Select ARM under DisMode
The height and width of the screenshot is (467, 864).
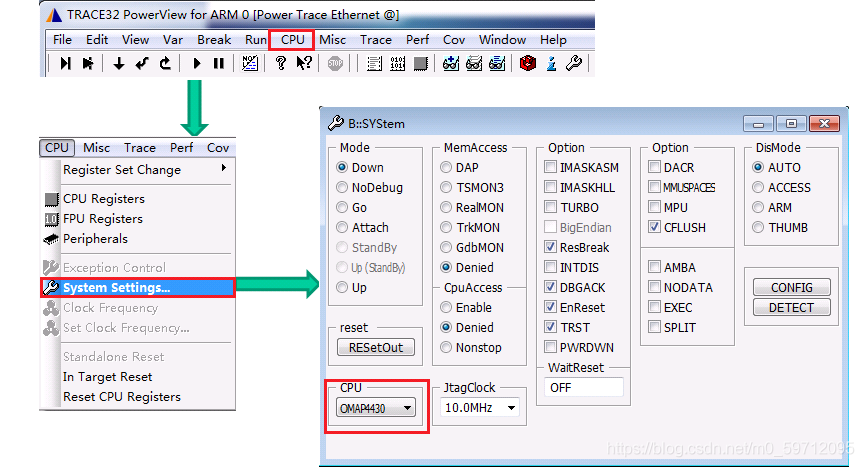pos(758,208)
